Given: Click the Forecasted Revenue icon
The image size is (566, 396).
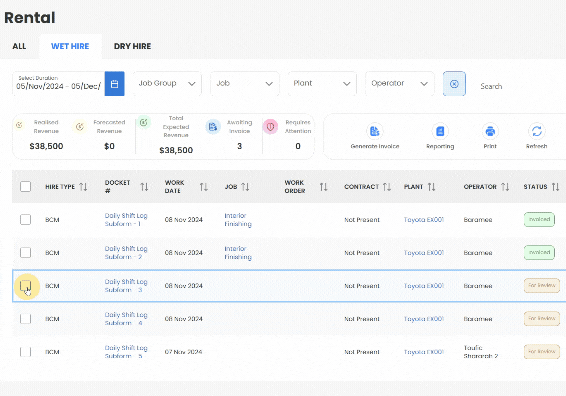Looking at the screenshot, I should [80, 127].
